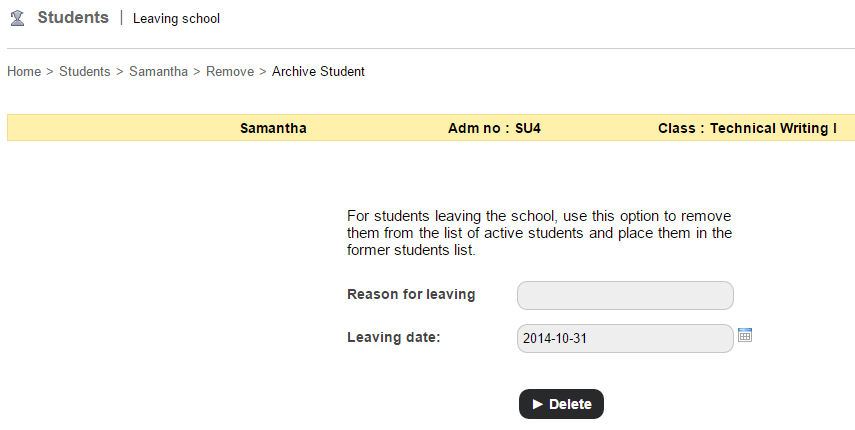Click the Leaving date label
The height and width of the screenshot is (430, 855).
coord(394,336)
